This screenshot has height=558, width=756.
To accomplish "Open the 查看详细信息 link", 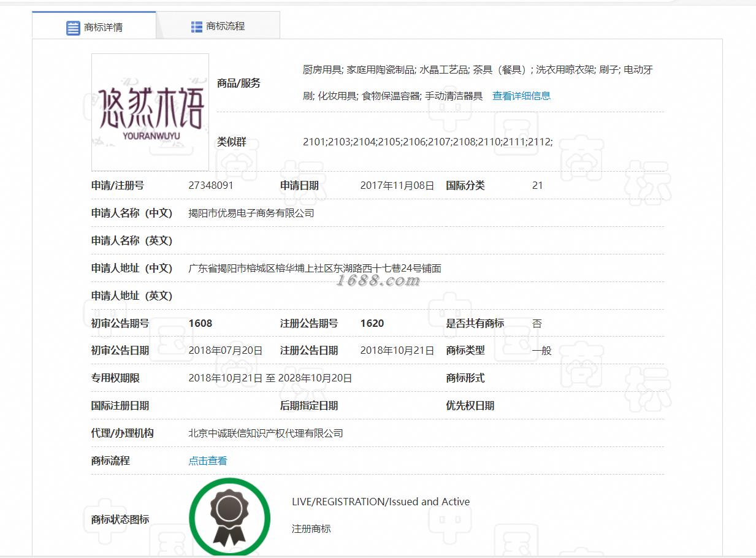I will click(x=521, y=96).
